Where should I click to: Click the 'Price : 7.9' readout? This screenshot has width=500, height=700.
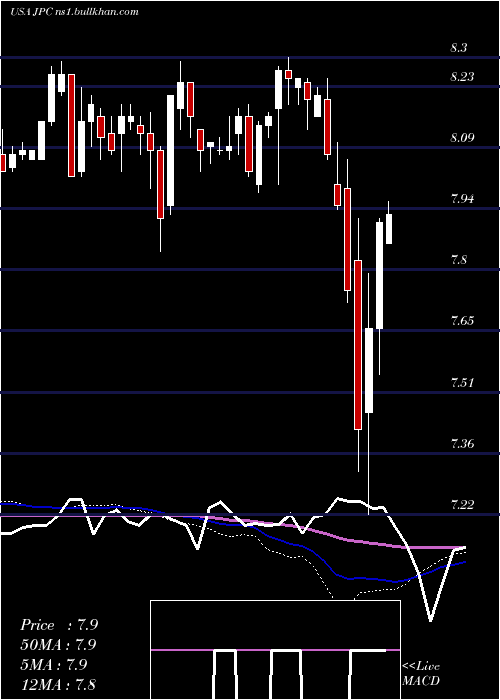point(59,625)
